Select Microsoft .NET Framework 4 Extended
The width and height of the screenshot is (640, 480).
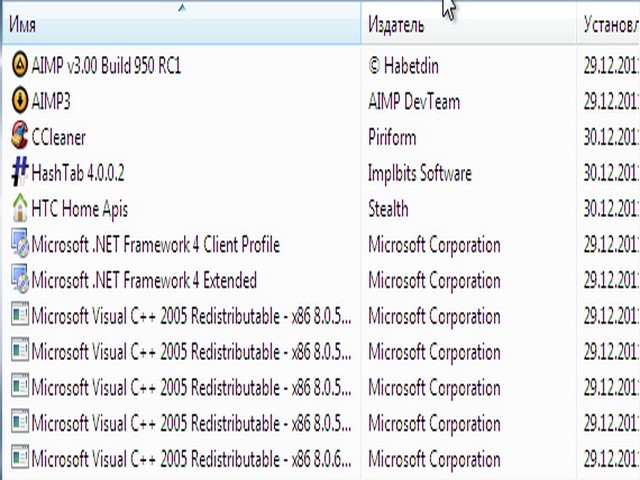[x=144, y=280]
